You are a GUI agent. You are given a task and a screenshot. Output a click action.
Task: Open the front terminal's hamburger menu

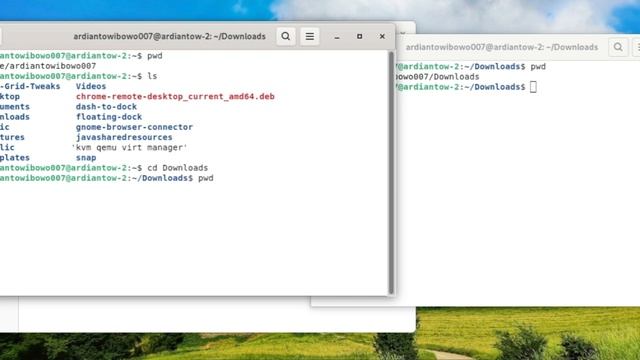click(310, 36)
